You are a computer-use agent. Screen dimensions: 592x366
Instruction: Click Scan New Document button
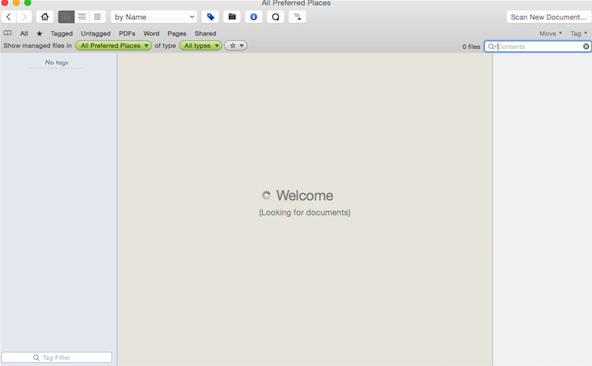pyautogui.click(x=549, y=17)
